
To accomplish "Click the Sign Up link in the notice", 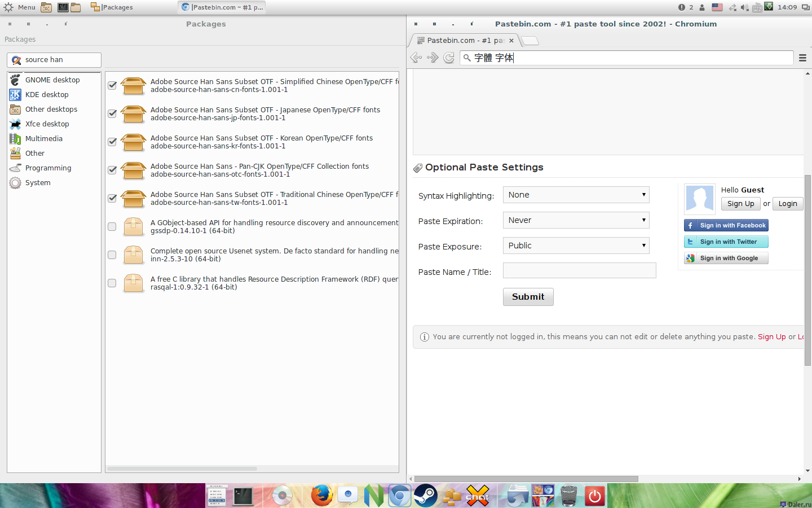I will 771,337.
